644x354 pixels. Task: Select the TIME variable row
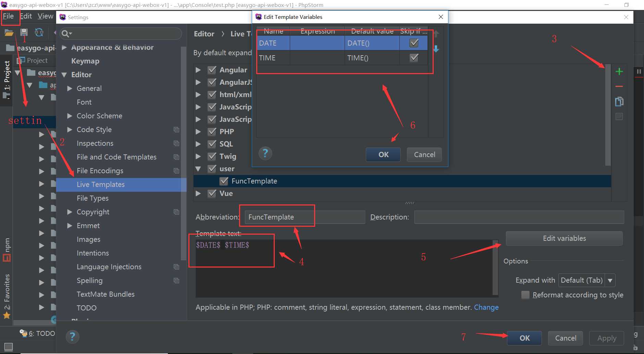[x=342, y=58]
